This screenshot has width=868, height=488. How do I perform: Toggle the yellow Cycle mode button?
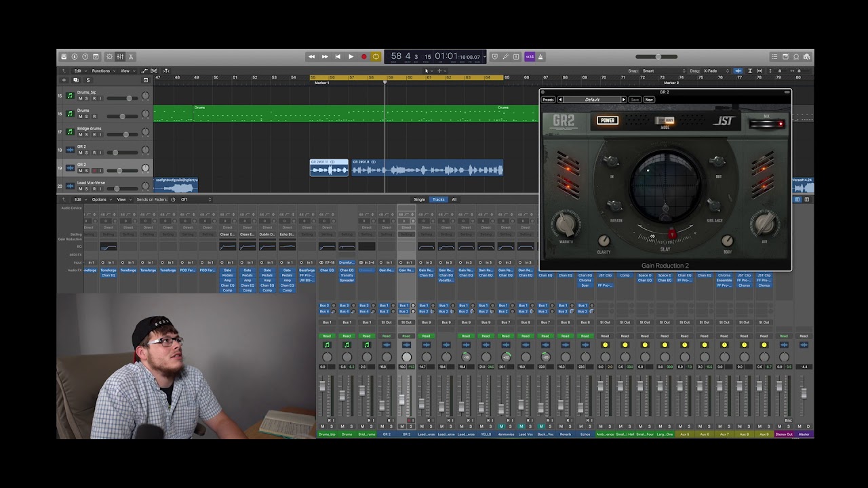(376, 57)
